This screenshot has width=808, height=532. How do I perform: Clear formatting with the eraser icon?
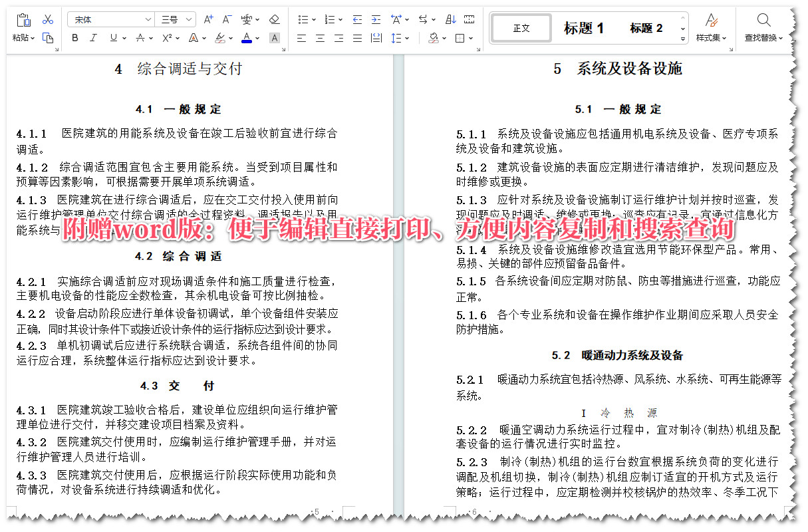274,20
